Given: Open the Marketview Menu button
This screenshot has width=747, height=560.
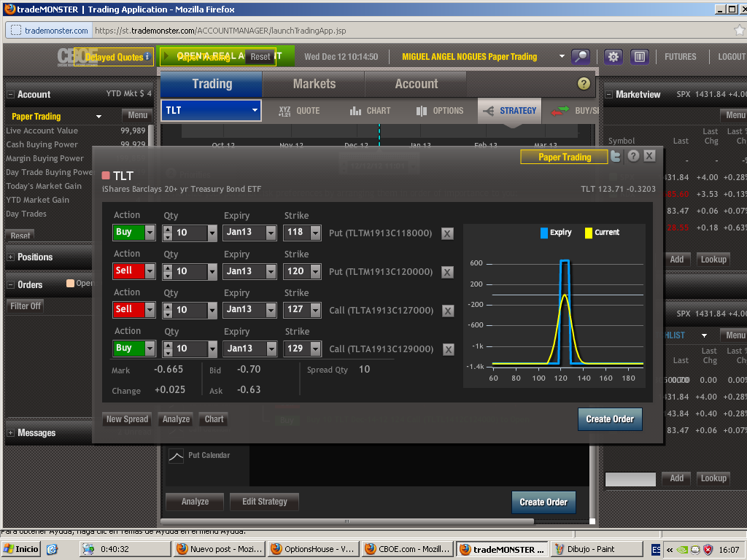Looking at the screenshot, I should [734, 115].
